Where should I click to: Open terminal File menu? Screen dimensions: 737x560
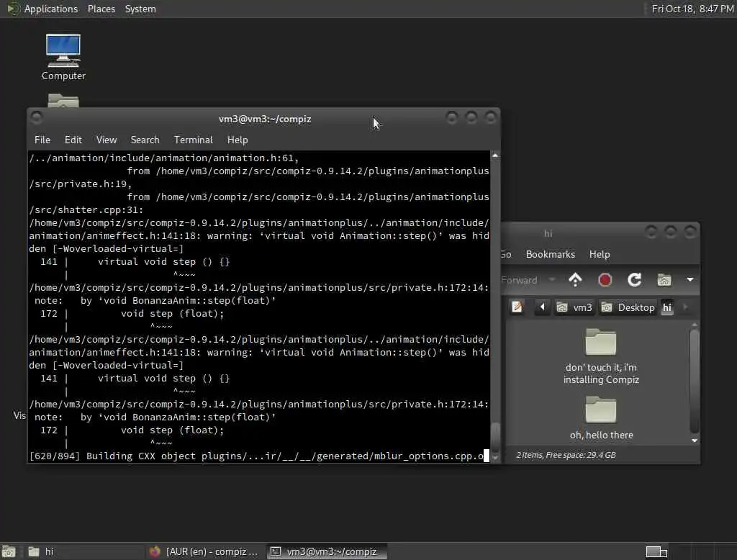(x=42, y=140)
